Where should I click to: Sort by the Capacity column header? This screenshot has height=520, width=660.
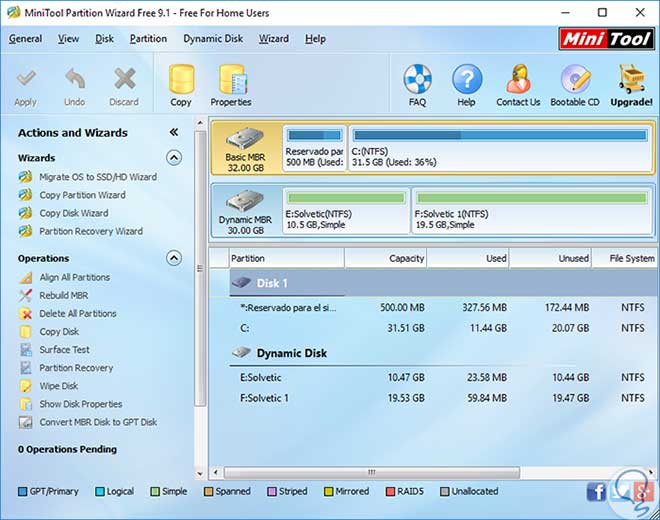tap(386, 259)
